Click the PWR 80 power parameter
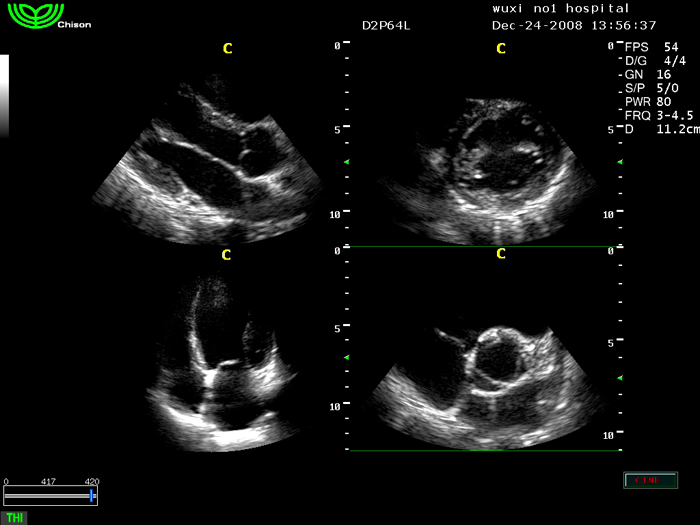This screenshot has width=700, height=525. coord(648,102)
